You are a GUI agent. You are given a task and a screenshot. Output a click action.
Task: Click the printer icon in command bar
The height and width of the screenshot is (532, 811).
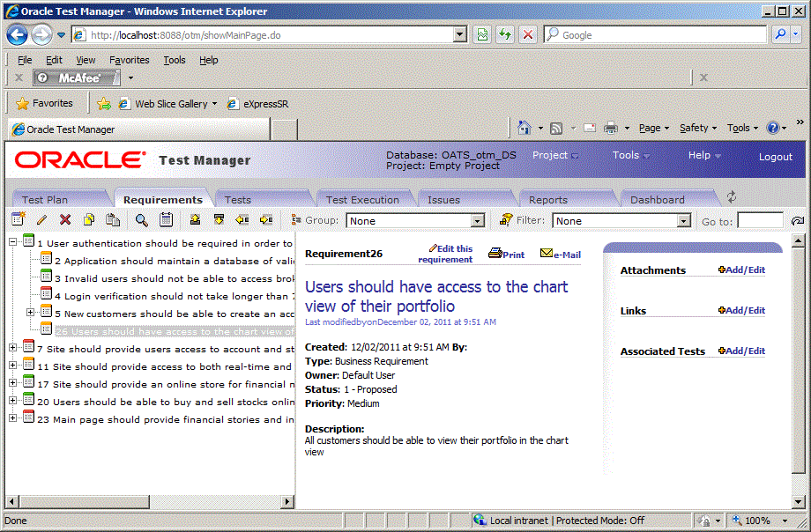click(x=610, y=128)
